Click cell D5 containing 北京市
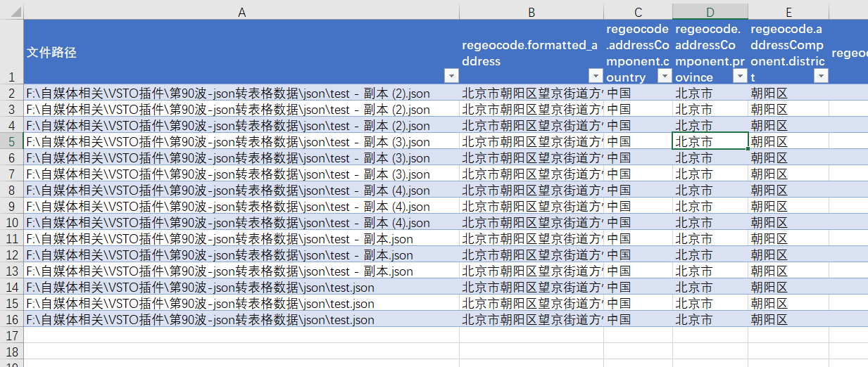This screenshot has height=367, width=868. pos(710,141)
